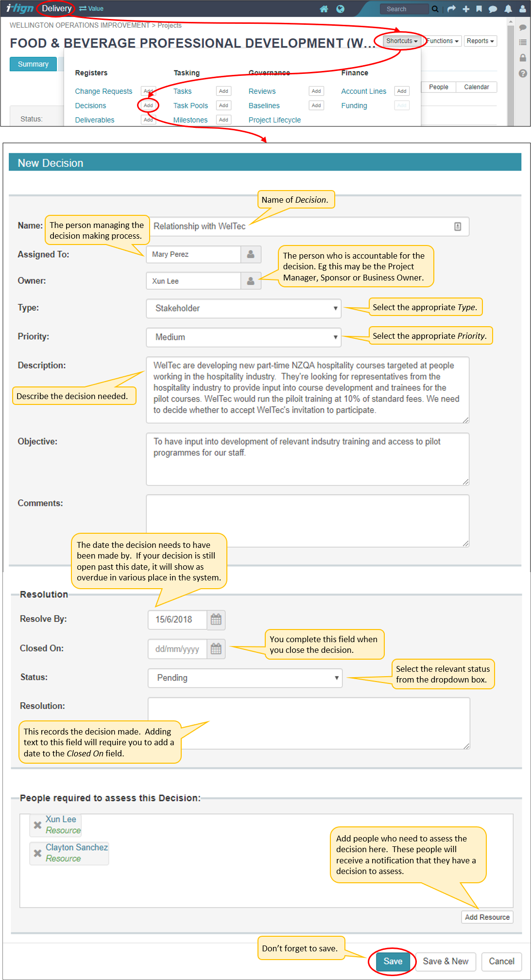531x980 pixels.
Task: Remove Xun Lee from assessors
Action: click(37, 825)
